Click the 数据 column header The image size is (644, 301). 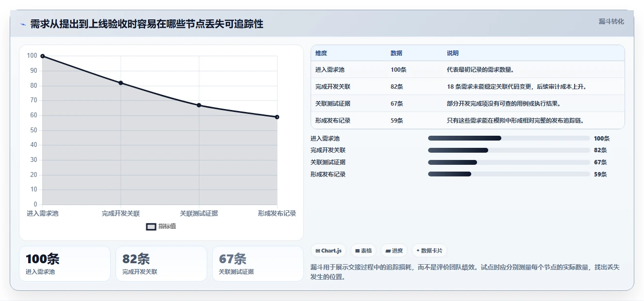click(x=396, y=53)
